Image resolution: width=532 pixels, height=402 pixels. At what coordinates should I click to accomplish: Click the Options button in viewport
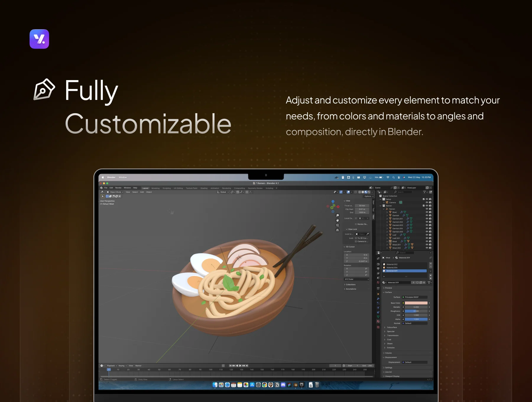(368, 196)
